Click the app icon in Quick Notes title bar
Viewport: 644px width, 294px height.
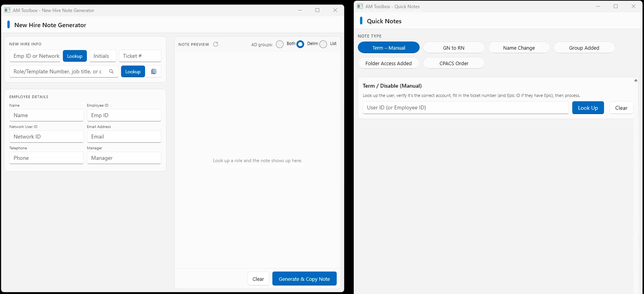(360, 6)
